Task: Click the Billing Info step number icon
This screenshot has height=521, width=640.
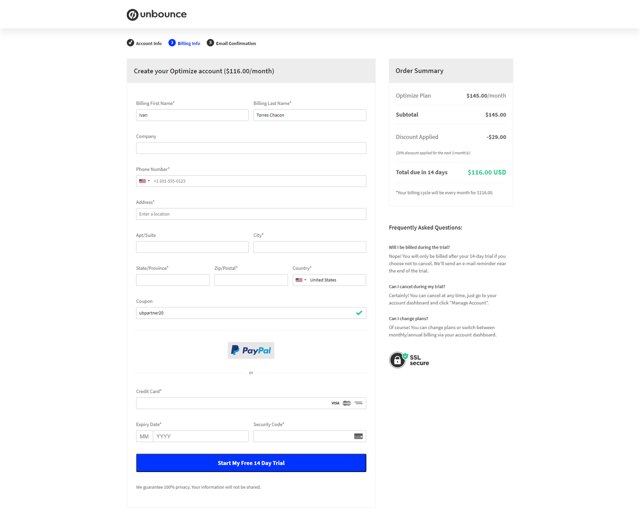Action: (x=172, y=43)
